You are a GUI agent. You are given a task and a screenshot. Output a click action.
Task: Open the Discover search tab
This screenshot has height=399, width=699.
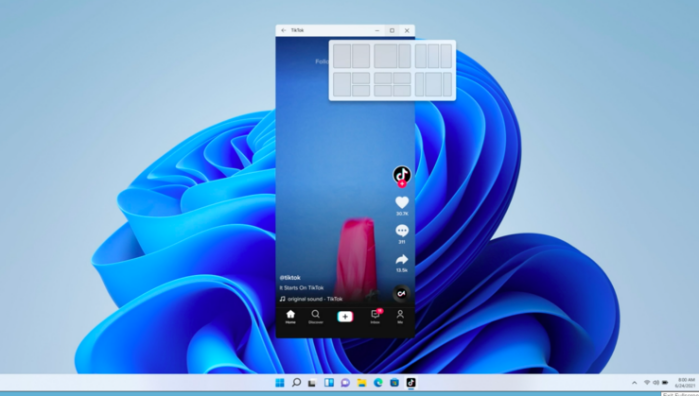pos(316,317)
